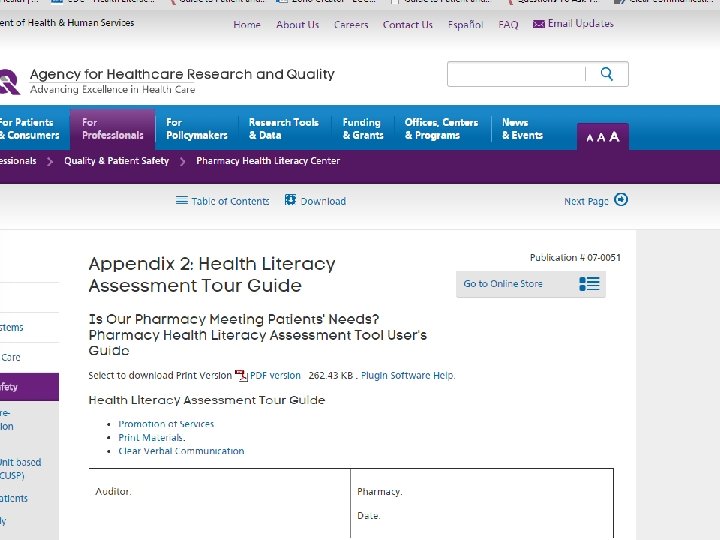Click the Online Store list icon
The height and width of the screenshot is (540, 720).
point(589,284)
